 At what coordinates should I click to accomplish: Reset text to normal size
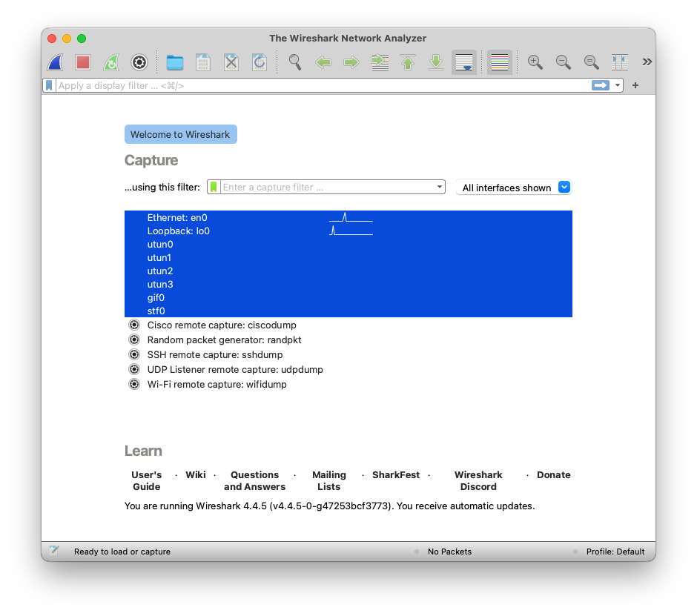[x=591, y=62]
